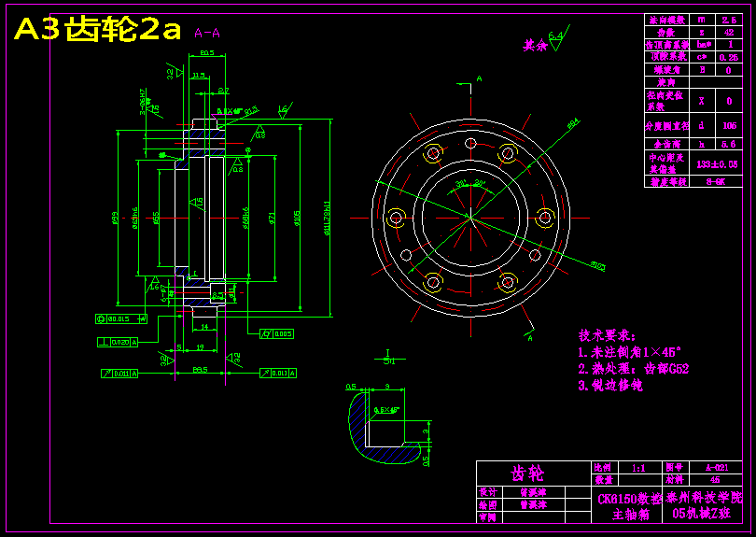This screenshot has width=756, height=537.
Task: Click the A-A section view label
Action: 207,33
